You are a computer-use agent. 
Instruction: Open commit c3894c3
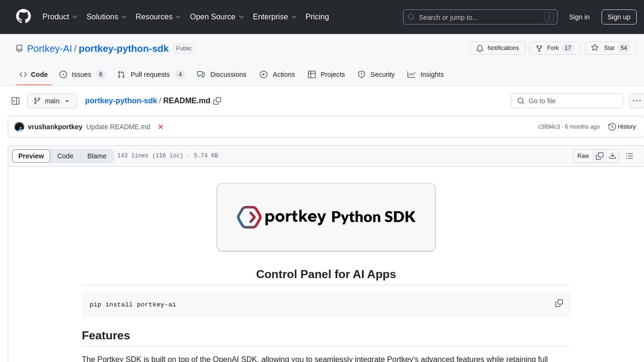point(549,127)
